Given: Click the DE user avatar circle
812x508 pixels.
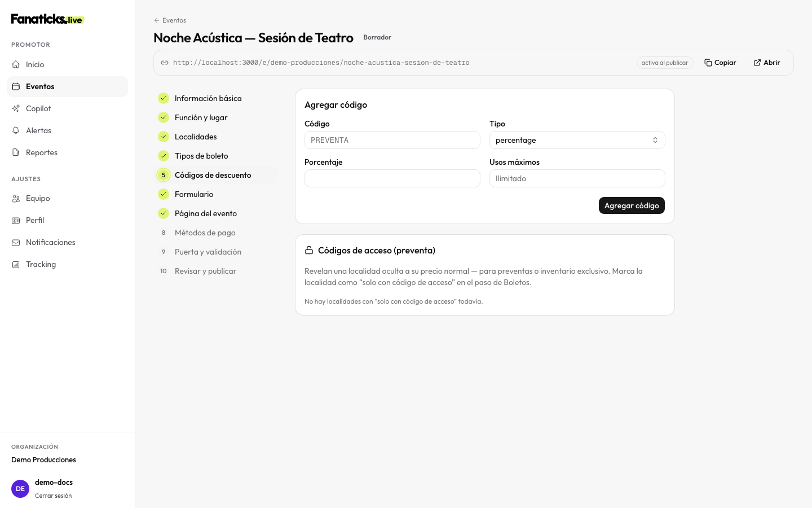Looking at the screenshot, I should pyautogui.click(x=20, y=489).
